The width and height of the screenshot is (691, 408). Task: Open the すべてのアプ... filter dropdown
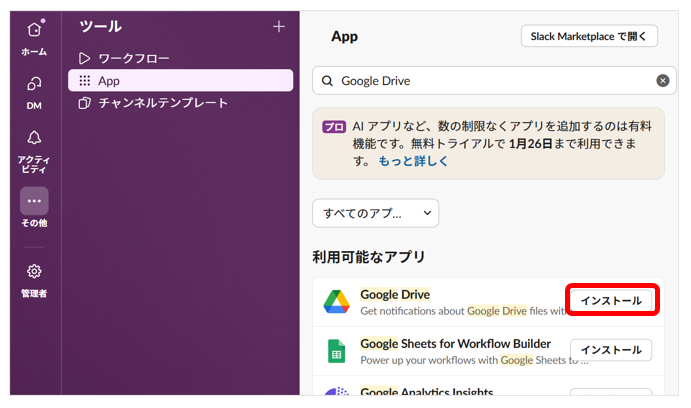(375, 213)
